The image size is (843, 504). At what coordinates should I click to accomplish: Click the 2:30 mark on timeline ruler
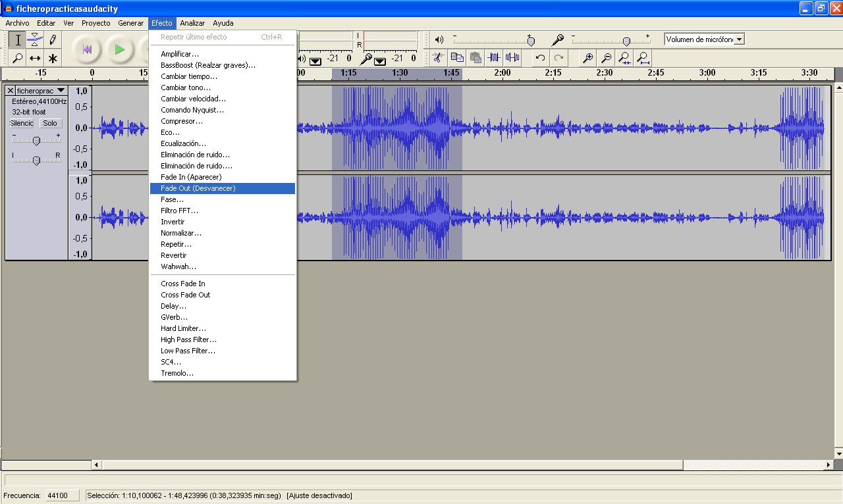click(x=604, y=72)
